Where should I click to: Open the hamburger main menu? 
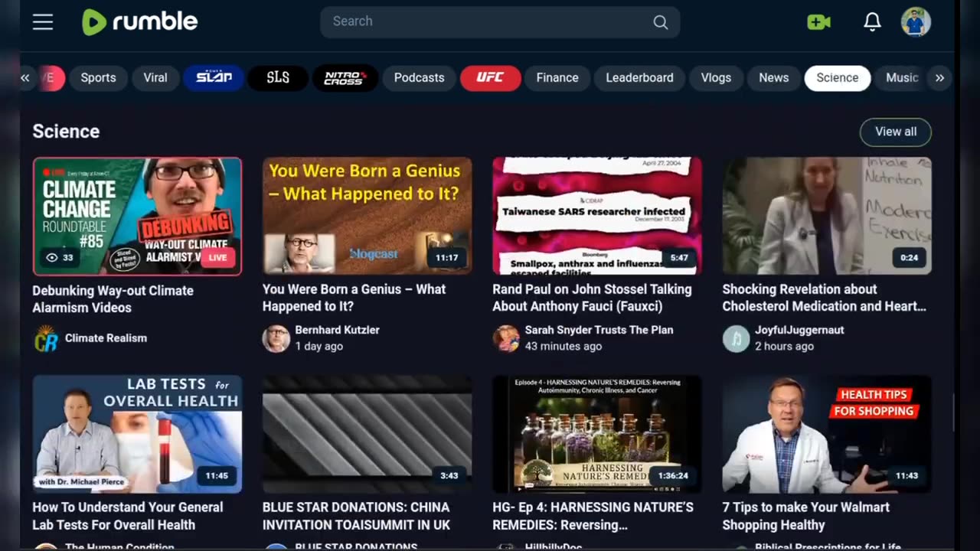(x=43, y=22)
